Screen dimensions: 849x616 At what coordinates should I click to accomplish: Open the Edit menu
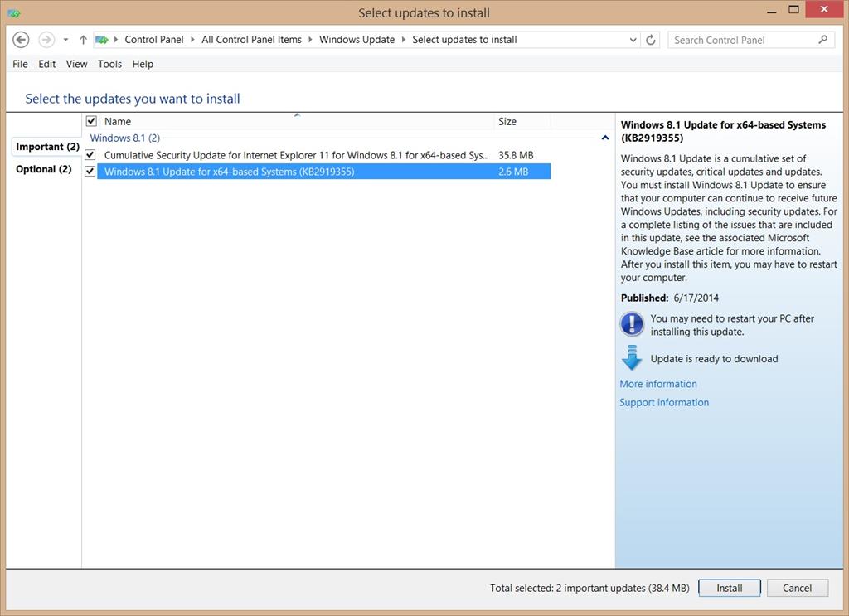(47, 64)
